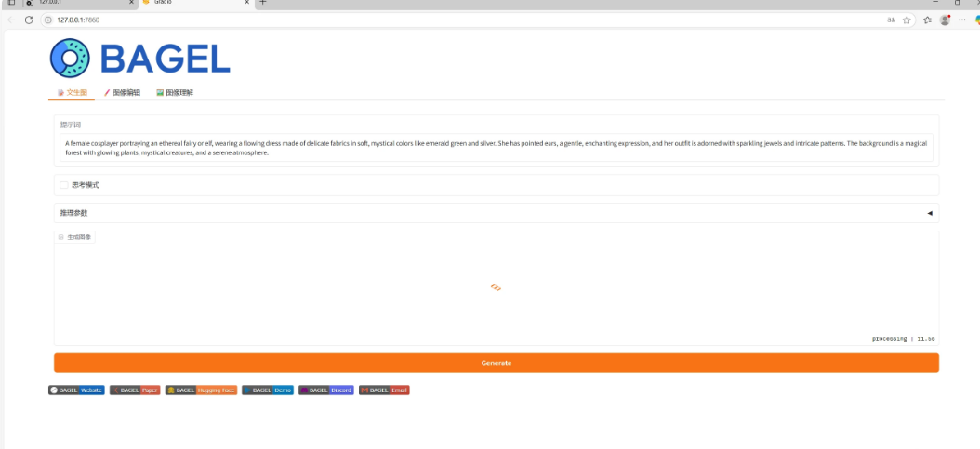This screenshot has height=449, width=980.
Task: Open the BAGEL Paper badge link
Action: [x=135, y=390]
